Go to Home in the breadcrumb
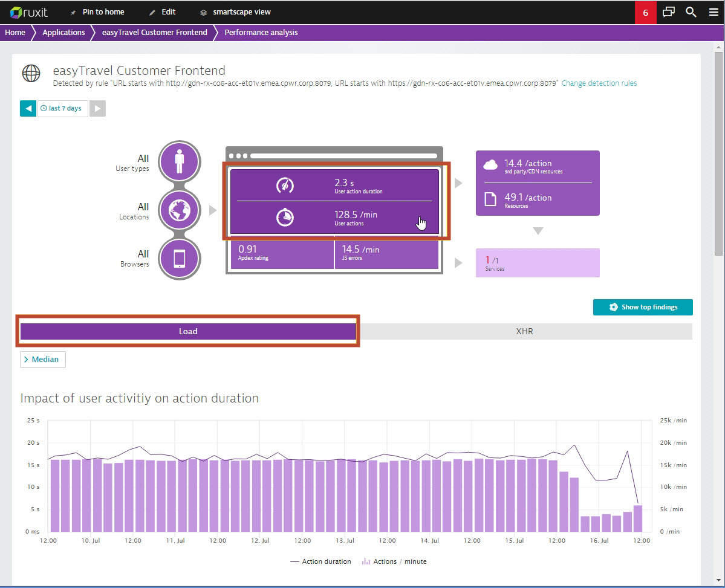725x588 pixels. click(15, 33)
